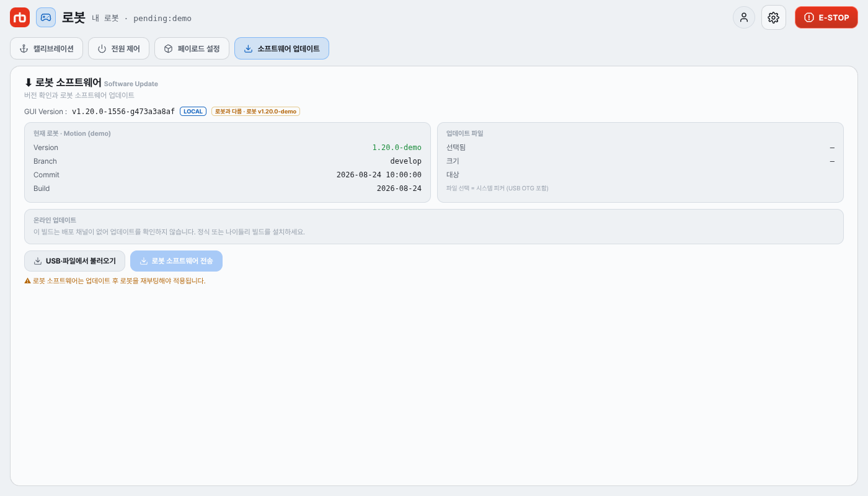The width and height of the screenshot is (868, 496).
Task: Switch to the 페이로드 설정 tab
Action: pyautogui.click(x=192, y=48)
